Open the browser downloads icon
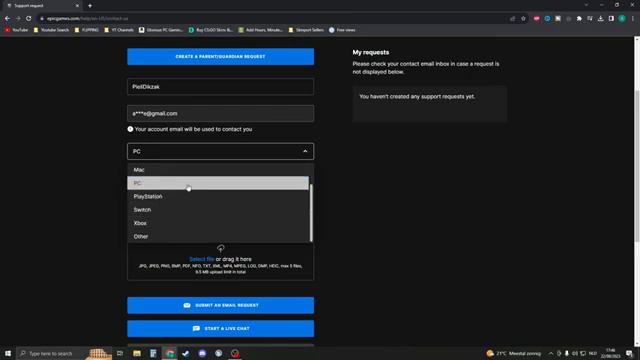 click(600, 18)
